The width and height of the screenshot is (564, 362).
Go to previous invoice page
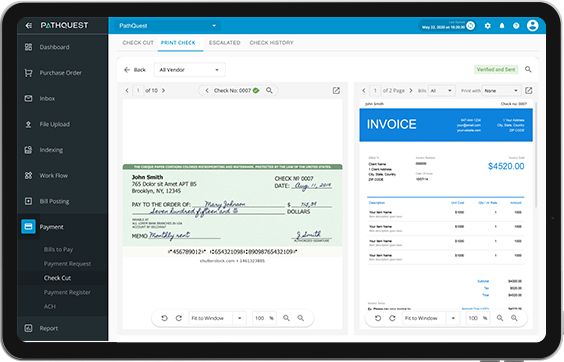[x=364, y=91]
